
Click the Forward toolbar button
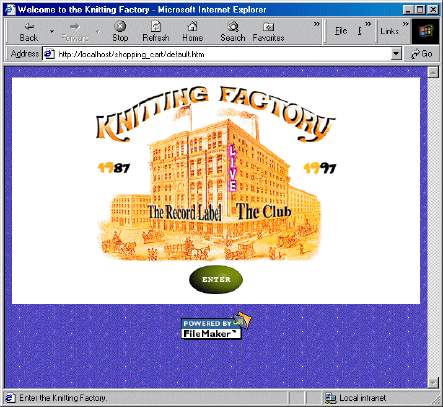pyautogui.click(x=75, y=32)
